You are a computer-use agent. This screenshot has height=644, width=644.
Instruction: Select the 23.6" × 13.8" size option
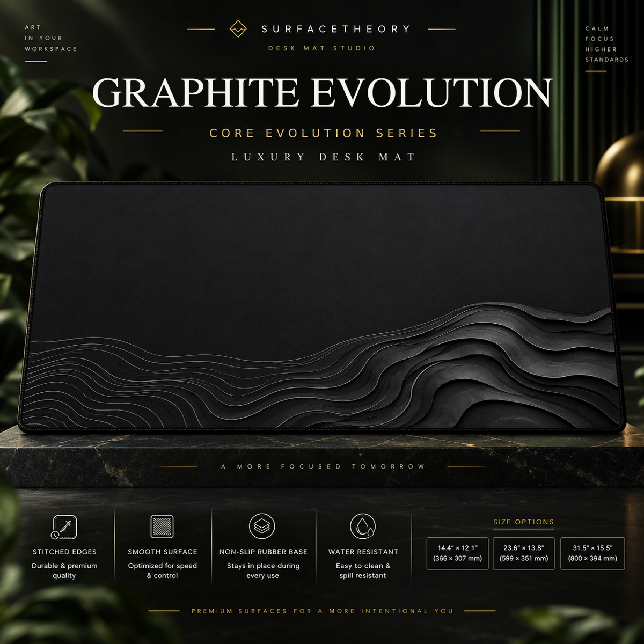(524, 553)
